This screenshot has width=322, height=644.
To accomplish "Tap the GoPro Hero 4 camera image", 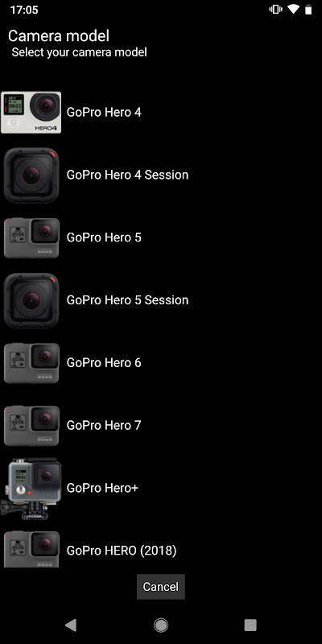I will coord(31,112).
